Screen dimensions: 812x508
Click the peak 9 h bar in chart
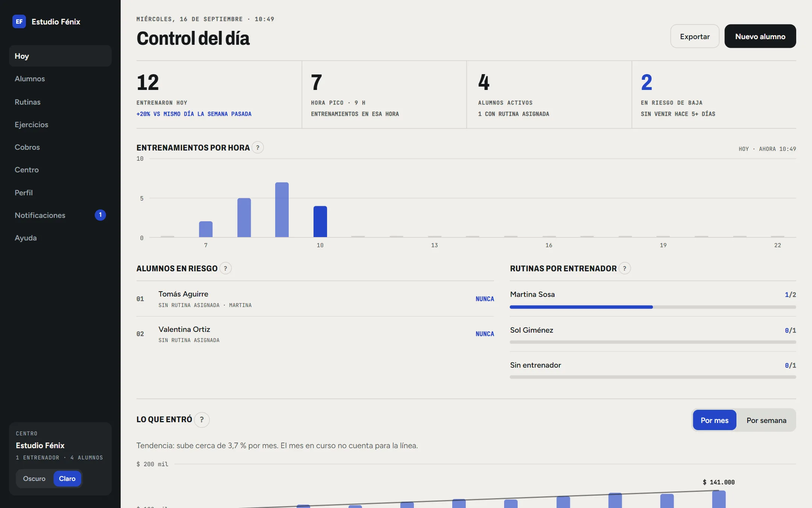[x=282, y=210]
